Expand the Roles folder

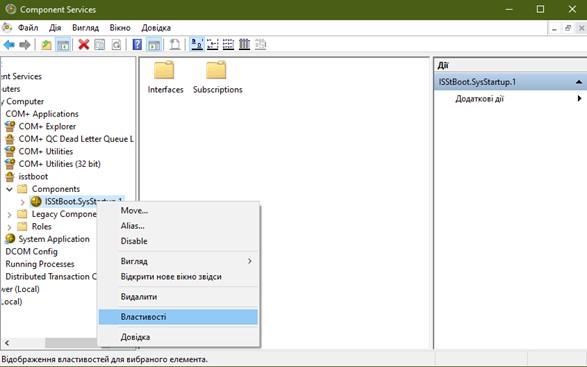(9, 227)
